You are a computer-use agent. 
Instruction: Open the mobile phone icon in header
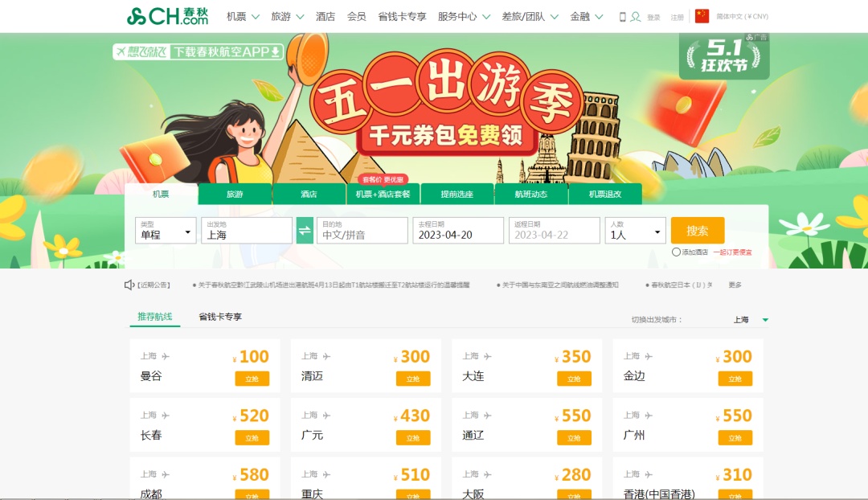622,17
